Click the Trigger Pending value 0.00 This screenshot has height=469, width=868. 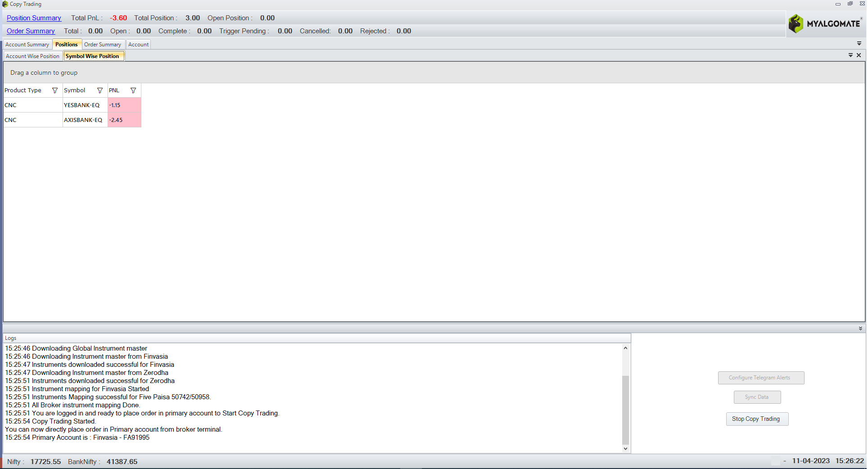(285, 31)
